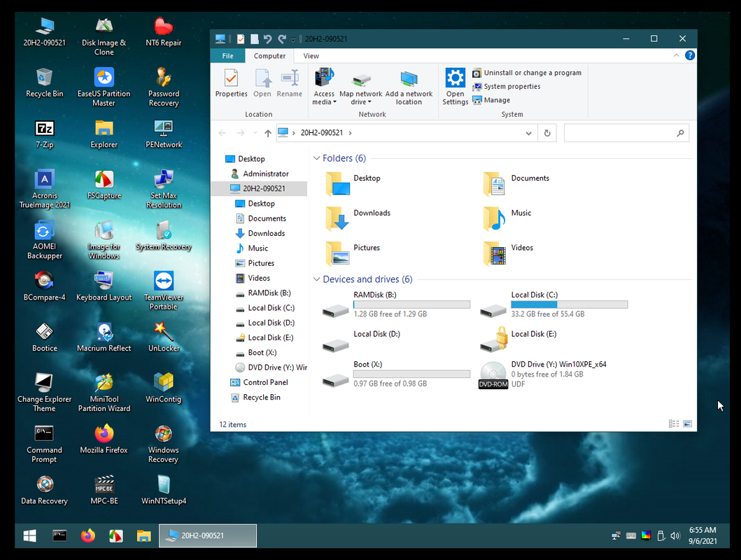
Task: Open the EaseUS Partition Master desktop icon
Action: (x=104, y=87)
